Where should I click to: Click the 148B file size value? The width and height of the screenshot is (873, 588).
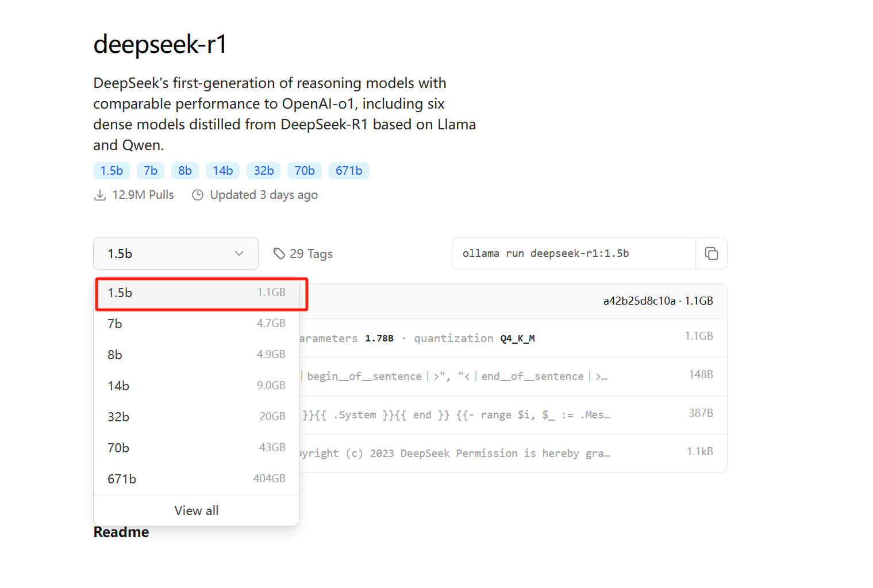point(701,375)
